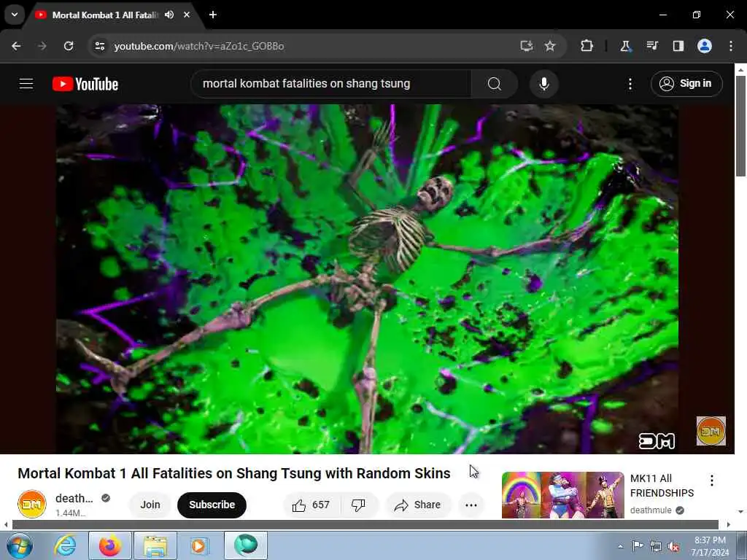The image size is (747, 560).
Task: Click the Sign in button
Action: tap(686, 84)
